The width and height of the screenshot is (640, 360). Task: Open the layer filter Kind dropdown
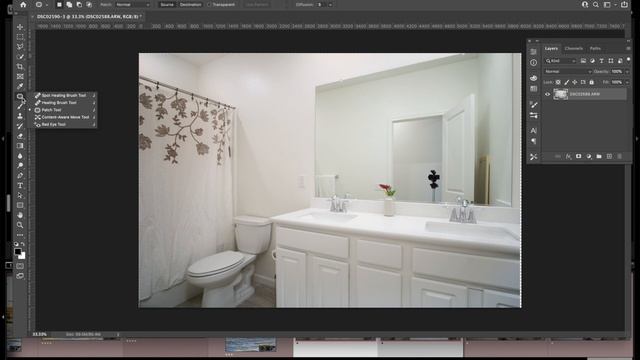(x=561, y=61)
